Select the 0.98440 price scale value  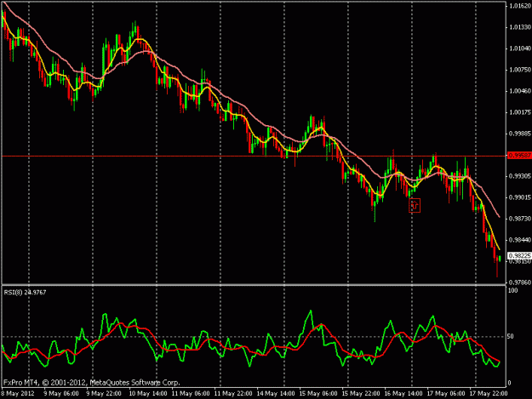(520, 240)
